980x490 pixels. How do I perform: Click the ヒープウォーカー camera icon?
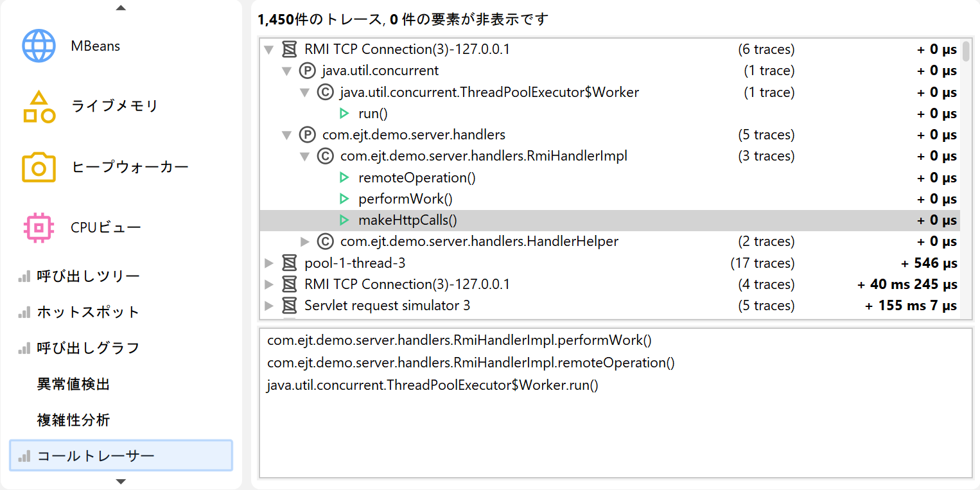tap(39, 168)
